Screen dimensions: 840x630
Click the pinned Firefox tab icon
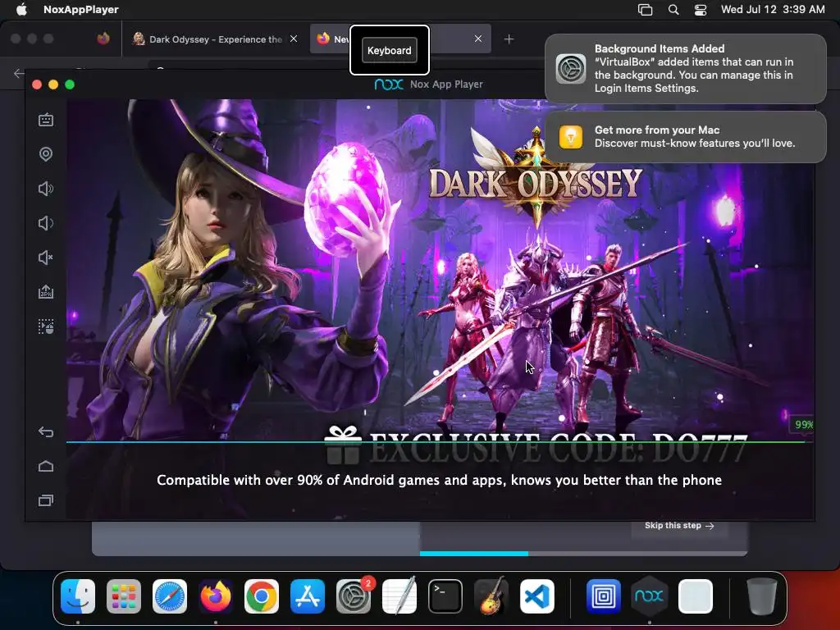(x=103, y=39)
